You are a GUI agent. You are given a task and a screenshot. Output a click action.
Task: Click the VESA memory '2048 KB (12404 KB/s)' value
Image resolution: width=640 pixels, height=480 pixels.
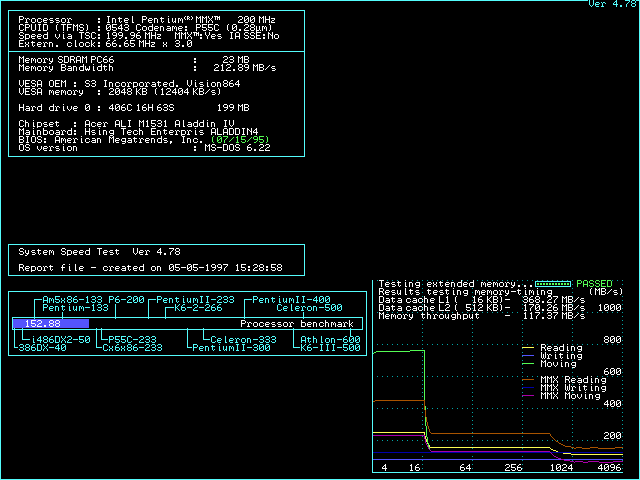click(x=164, y=92)
